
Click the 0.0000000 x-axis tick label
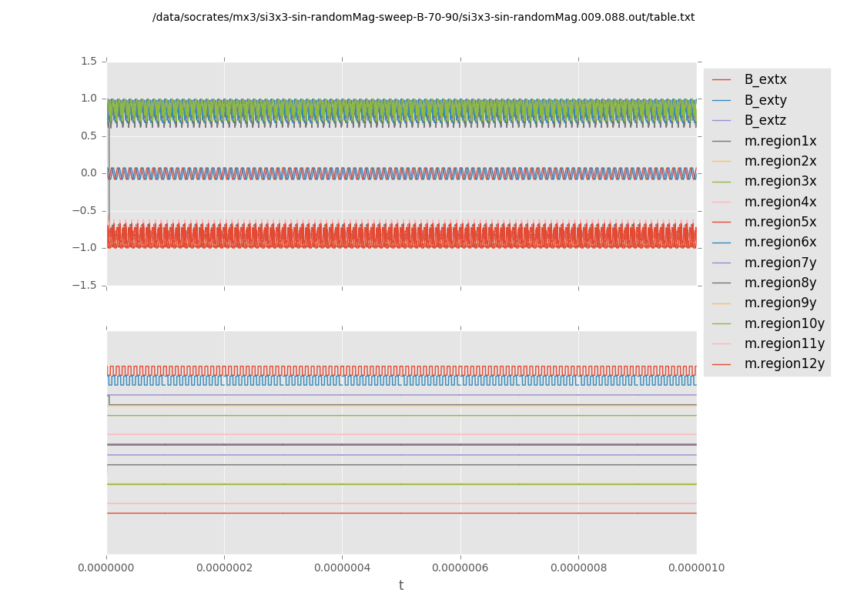(x=106, y=568)
